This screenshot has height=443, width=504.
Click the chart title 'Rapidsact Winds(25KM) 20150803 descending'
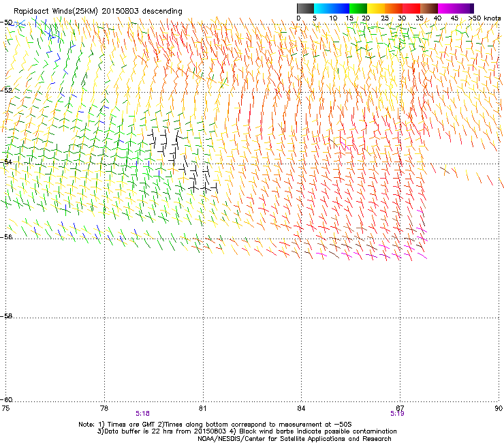[98, 12]
